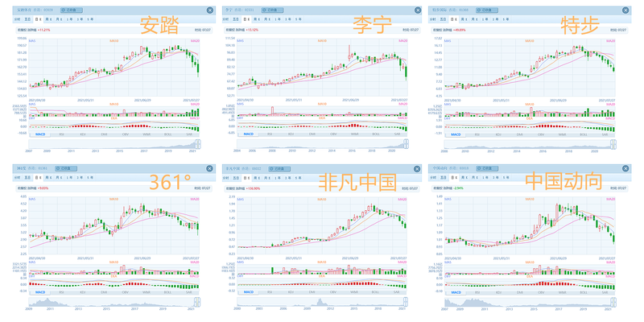Viewport: 644px width, 322px height.
Task: Select 月K tab in 非凡中国 panel
Action: coord(267,177)
